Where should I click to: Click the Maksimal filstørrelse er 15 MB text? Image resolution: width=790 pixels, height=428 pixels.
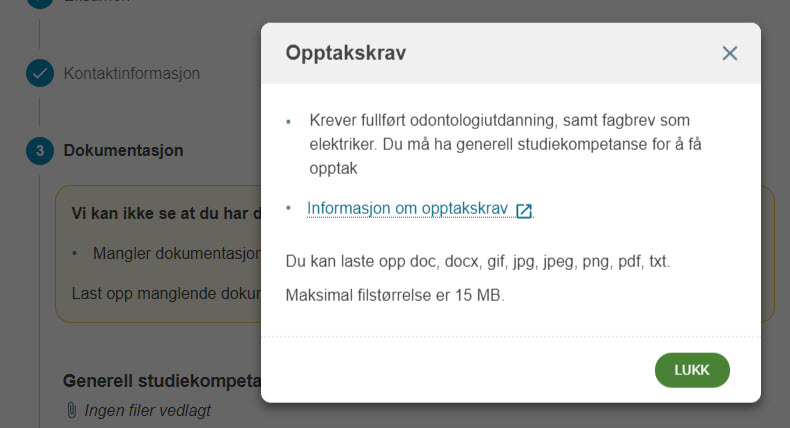[395, 295]
